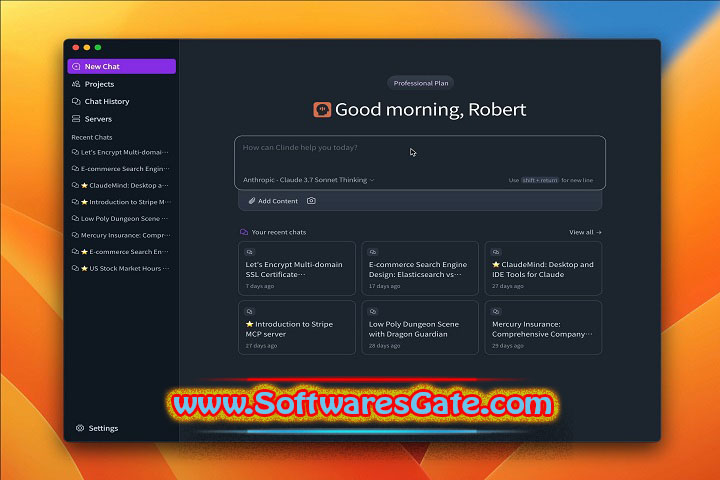Open the Claude 3.7 Sonnet Thinking model dropdown
Screen dimensions: 720x480
(309, 180)
